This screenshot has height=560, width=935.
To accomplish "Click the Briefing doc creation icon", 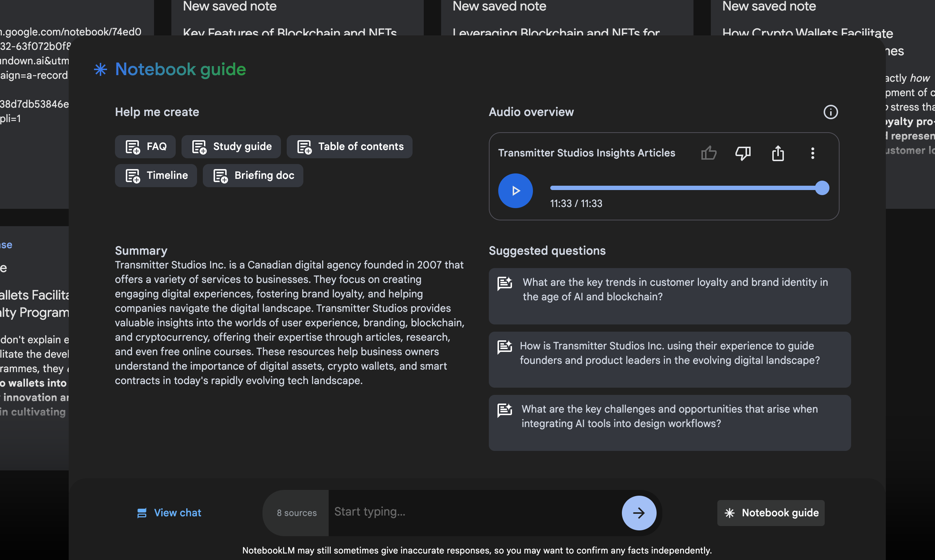I will click(220, 175).
